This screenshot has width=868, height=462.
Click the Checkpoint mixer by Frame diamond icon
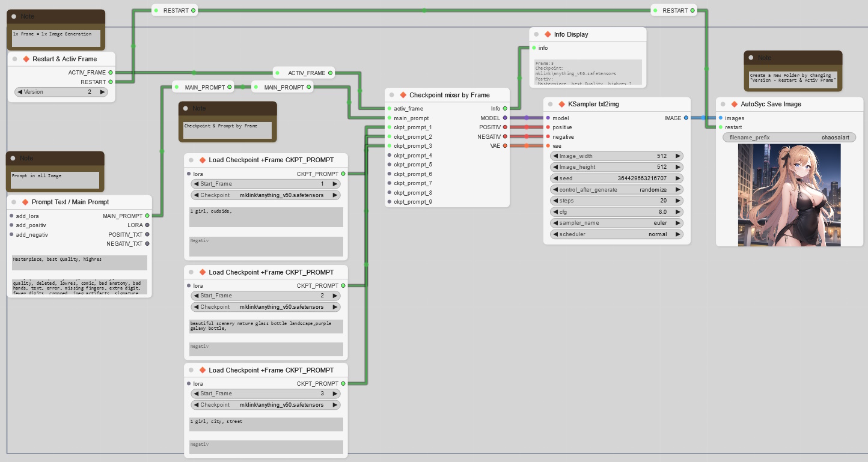point(403,95)
